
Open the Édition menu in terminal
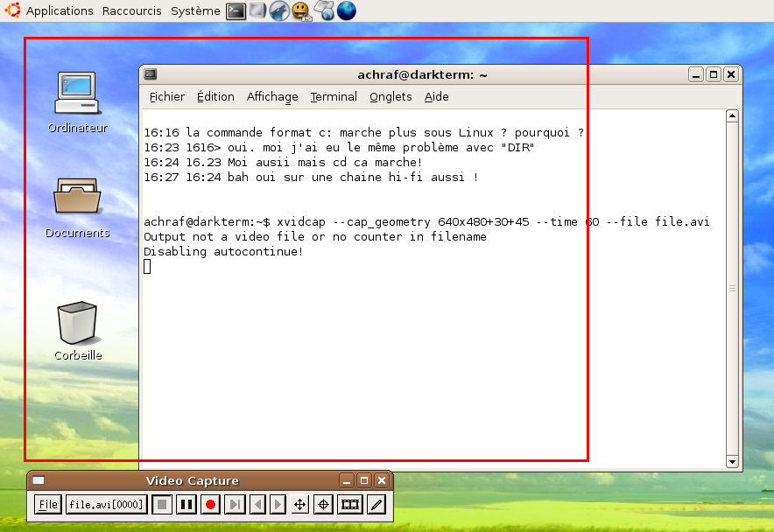tap(215, 97)
